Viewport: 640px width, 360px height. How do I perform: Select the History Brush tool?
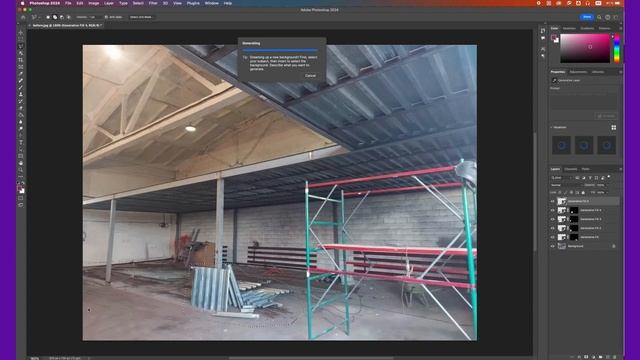(x=21, y=102)
